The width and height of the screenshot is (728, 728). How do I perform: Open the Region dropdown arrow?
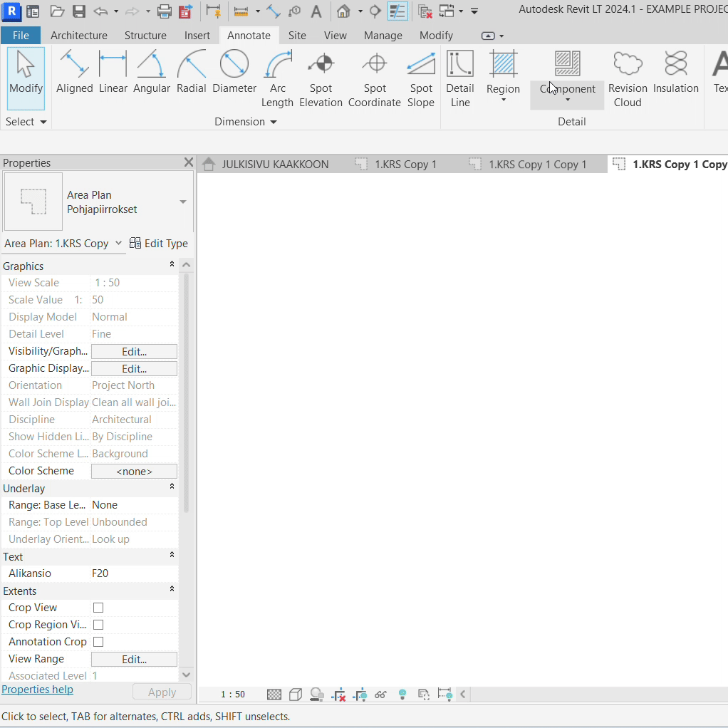503,100
